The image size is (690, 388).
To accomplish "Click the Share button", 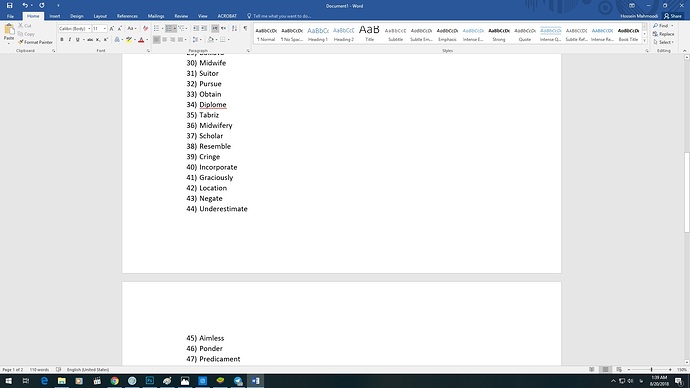I will click(x=673, y=16).
